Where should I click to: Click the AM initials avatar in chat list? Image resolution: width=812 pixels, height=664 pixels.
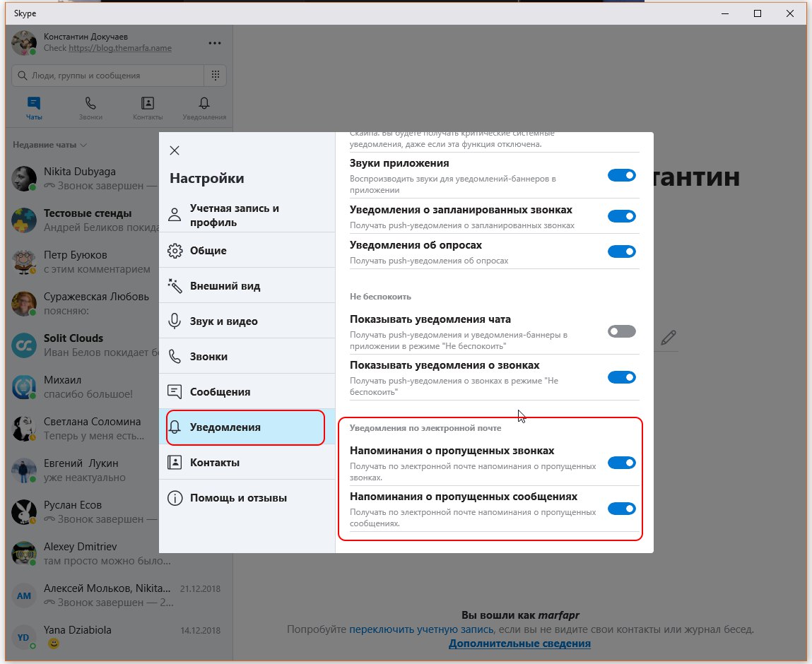pos(24,595)
